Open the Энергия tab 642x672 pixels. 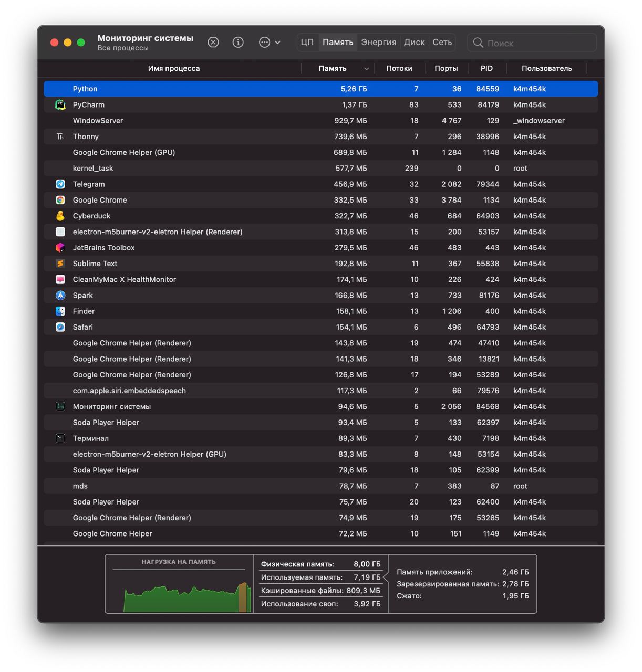[x=379, y=43]
